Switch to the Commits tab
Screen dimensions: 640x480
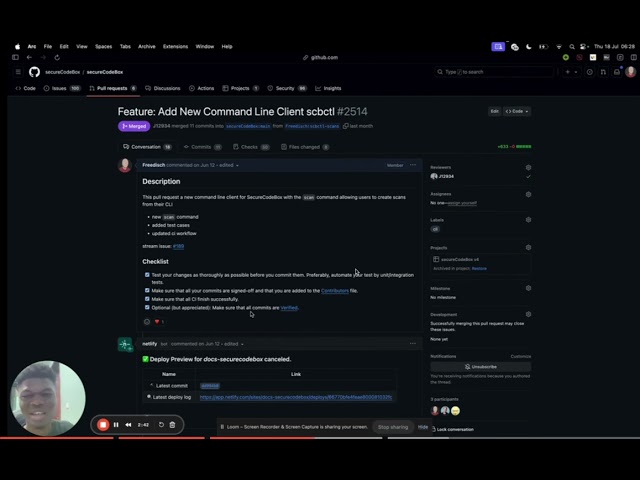pos(202,147)
